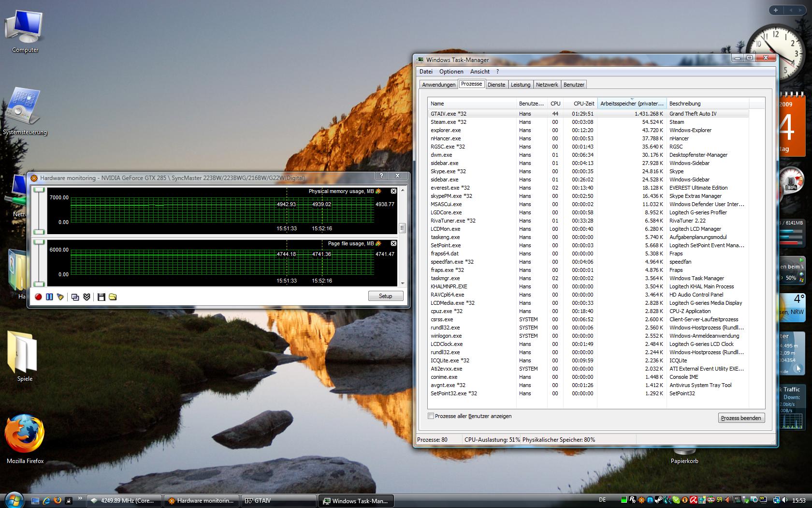Pause the hardware monitoring graphs
This screenshot has height=508, width=812.
pos(49,297)
